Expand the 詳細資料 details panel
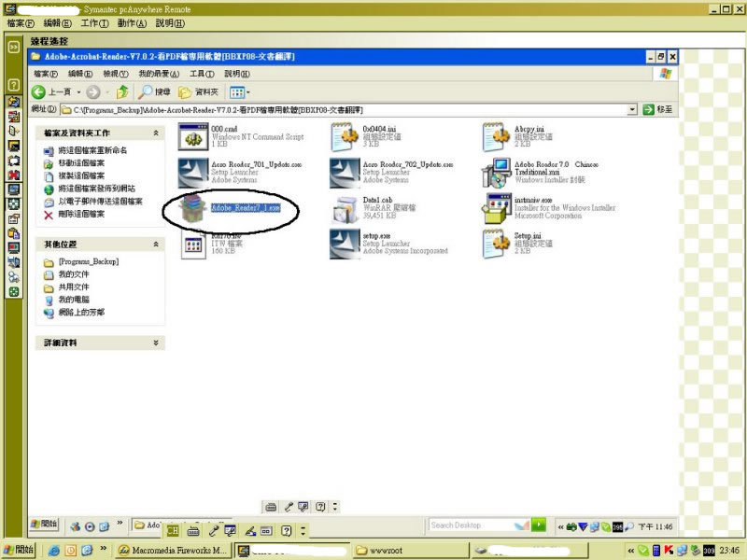 [x=155, y=343]
